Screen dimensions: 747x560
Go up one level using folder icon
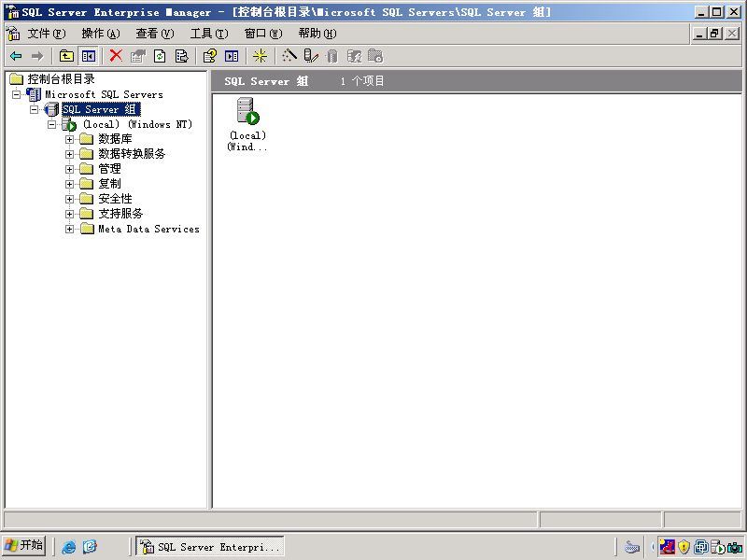click(x=66, y=56)
